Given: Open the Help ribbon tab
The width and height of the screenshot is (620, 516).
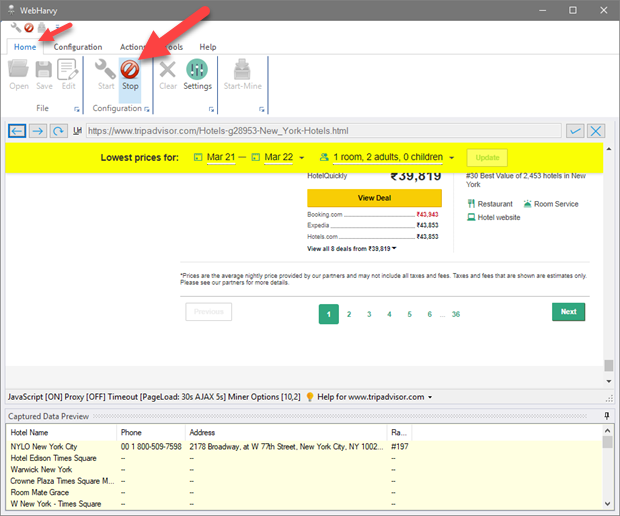Looking at the screenshot, I should click(207, 47).
